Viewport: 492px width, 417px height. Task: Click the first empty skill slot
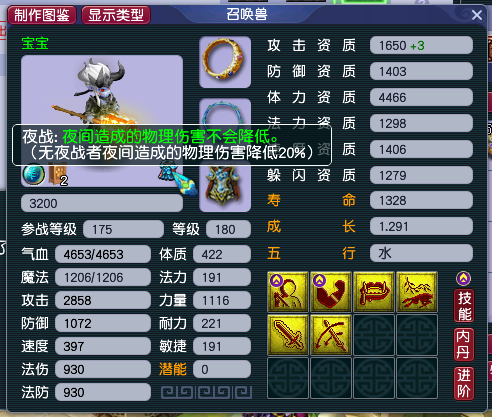(x=374, y=335)
